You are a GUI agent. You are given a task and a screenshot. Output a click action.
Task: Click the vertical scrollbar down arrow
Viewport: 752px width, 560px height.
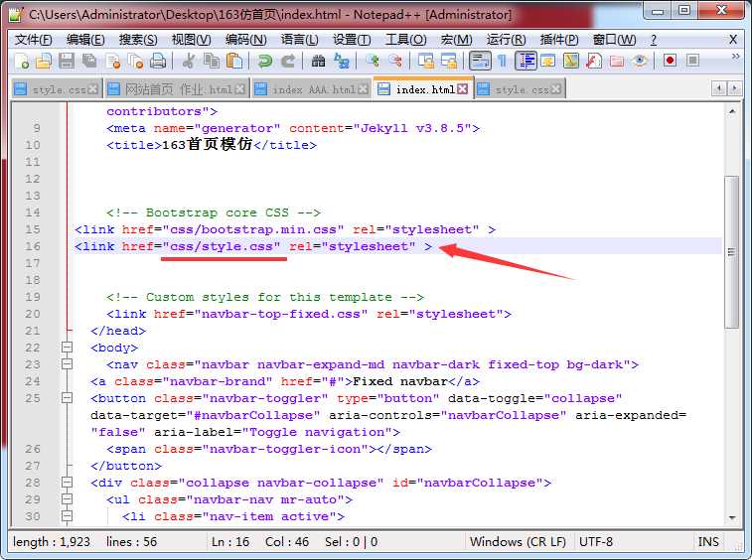tap(731, 518)
